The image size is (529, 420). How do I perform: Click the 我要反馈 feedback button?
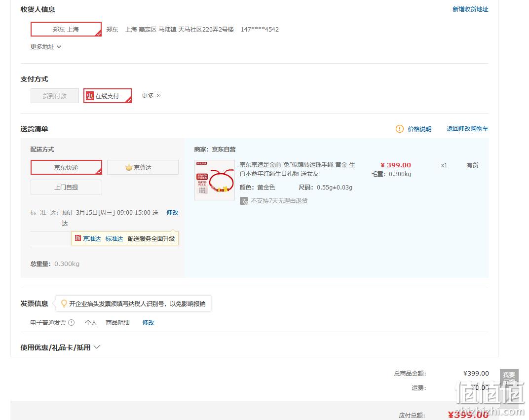[x=509, y=378]
